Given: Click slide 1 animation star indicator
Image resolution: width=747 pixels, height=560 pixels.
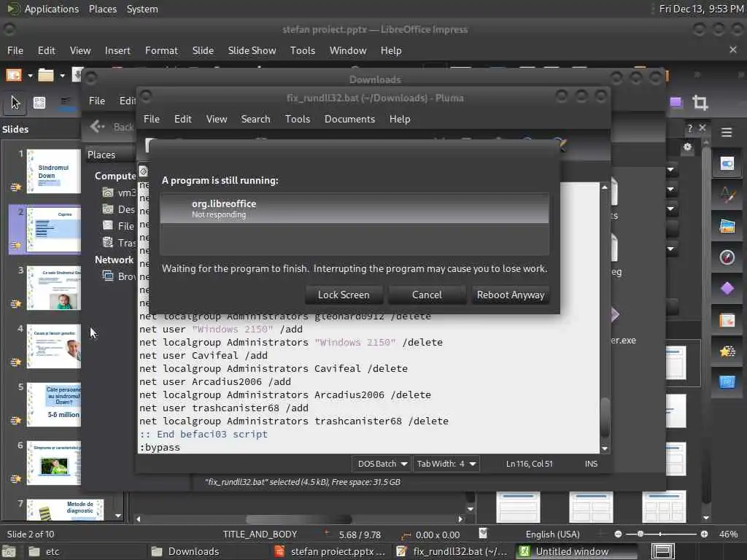Looking at the screenshot, I should click(16, 187).
